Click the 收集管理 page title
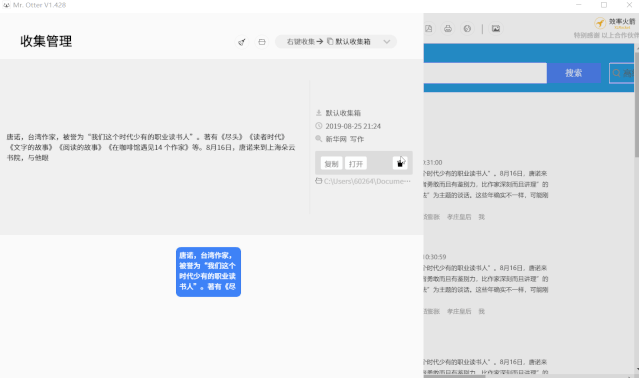This screenshot has width=639, height=378. (x=46, y=41)
